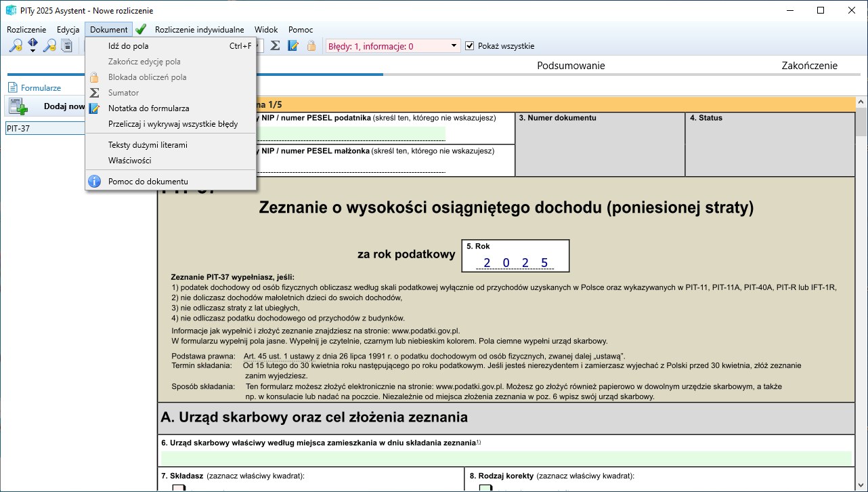Expand the Błędy/informacje dropdown list

coord(454,46)
